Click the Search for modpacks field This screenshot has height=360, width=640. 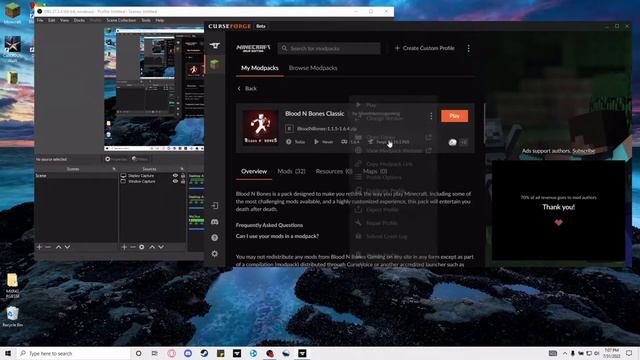[x=329, y=48]
